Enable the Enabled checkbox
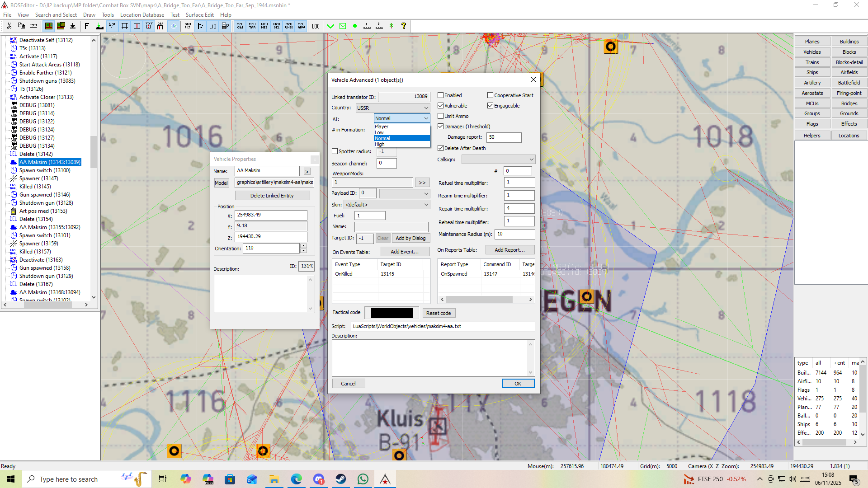Viewport: 868px width, 488px height. (x=441, y=95)
